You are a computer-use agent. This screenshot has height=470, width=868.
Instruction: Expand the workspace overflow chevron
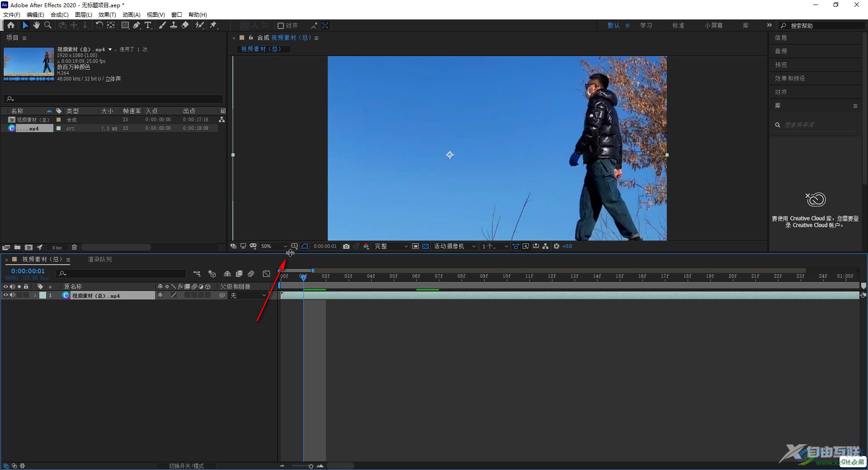[769, 25]
